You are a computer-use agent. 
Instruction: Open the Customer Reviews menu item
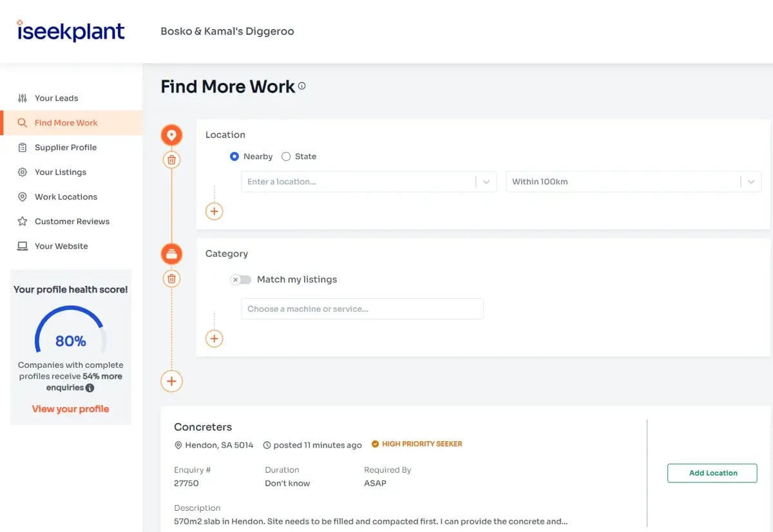pos(71,221)
